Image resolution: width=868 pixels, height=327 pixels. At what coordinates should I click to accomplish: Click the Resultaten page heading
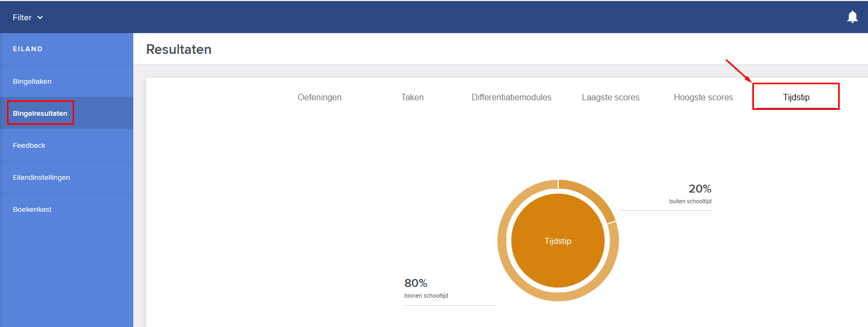pyautogui.click(x=179, y=50)
